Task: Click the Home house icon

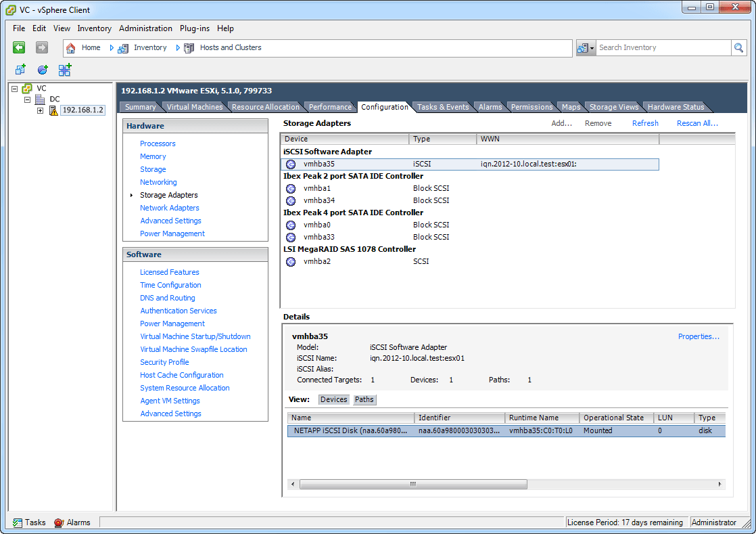Action: (x=70, y=48)
